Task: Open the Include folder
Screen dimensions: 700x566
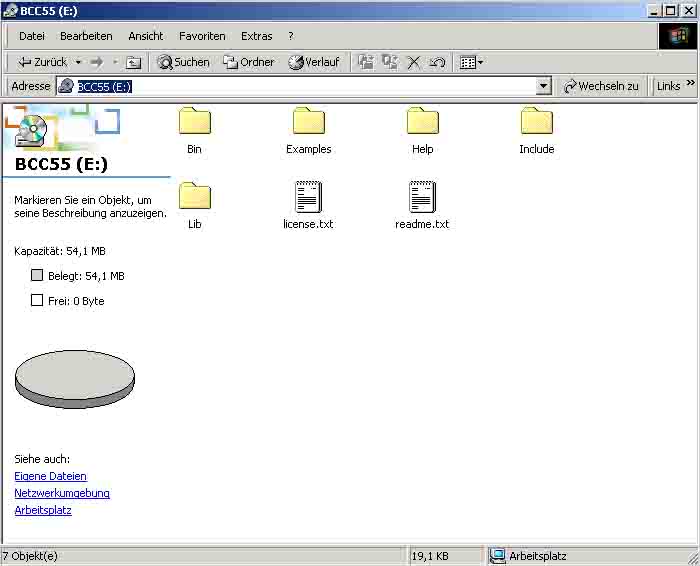Action: pos(536,122)
